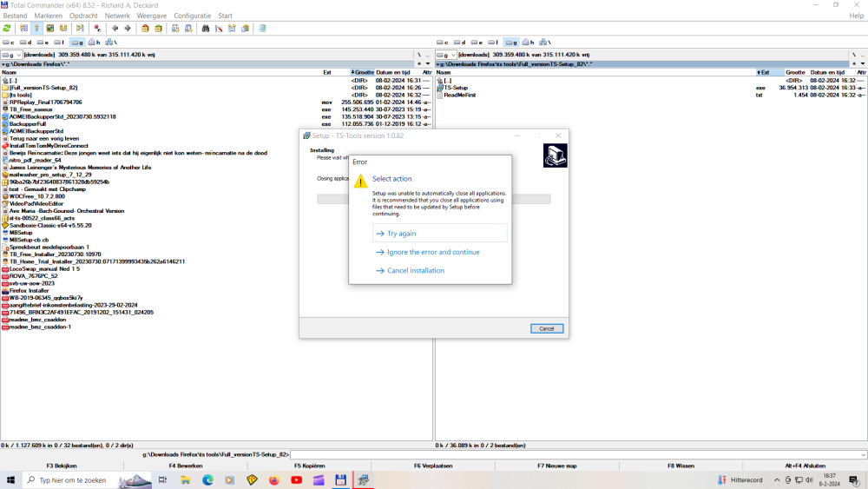Open file search with the binoculars icon
The width and height of the screenshot is (868, 489).
pos(206,29)
